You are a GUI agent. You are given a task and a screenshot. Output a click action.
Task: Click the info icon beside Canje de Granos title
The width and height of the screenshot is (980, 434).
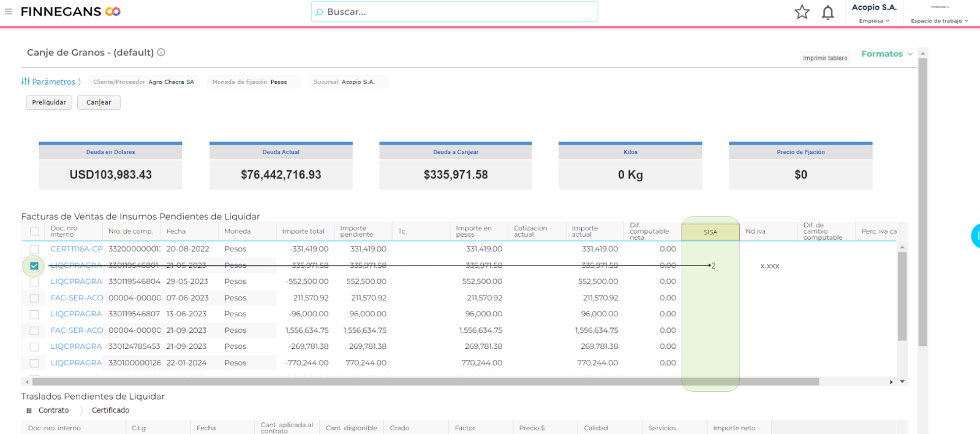(161, 52)
